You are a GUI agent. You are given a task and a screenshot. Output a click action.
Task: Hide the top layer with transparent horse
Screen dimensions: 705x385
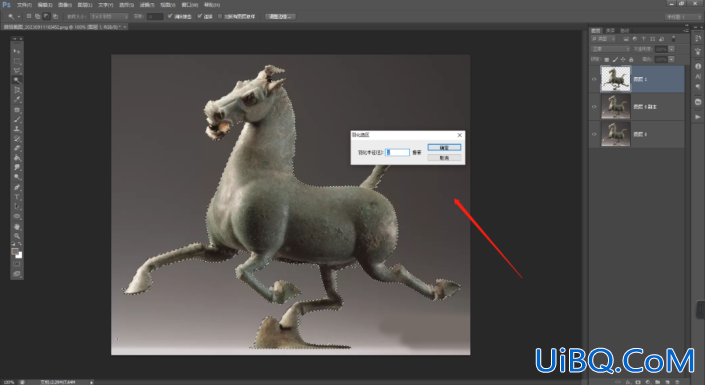coord(594,79)
